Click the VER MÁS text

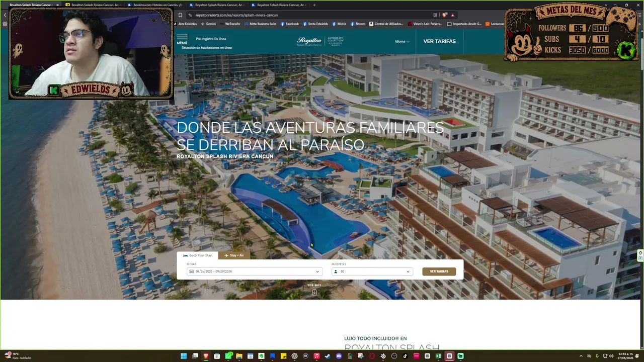point(314,285)
